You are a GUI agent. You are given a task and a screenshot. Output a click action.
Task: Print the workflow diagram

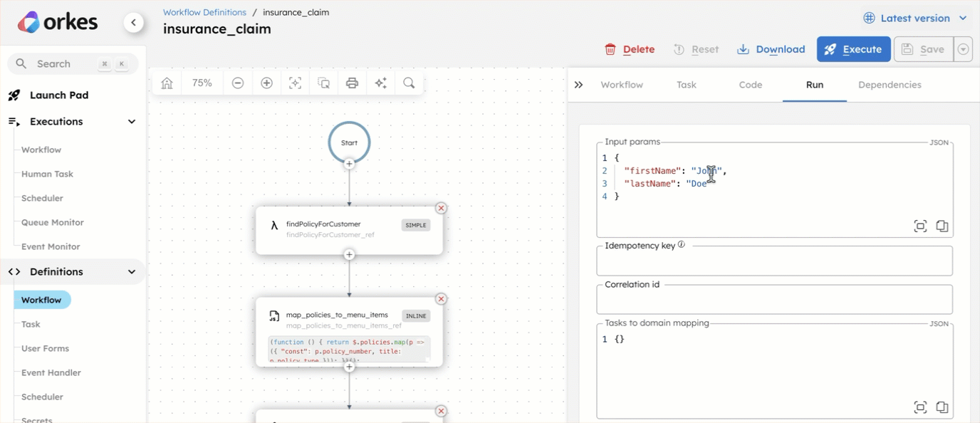[352, 83]
